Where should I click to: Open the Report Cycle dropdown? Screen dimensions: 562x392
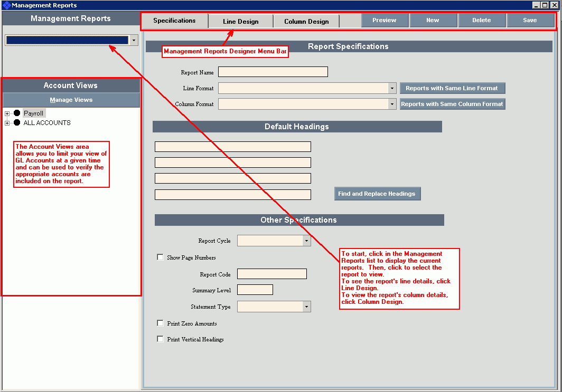click(x=306, y=241)
